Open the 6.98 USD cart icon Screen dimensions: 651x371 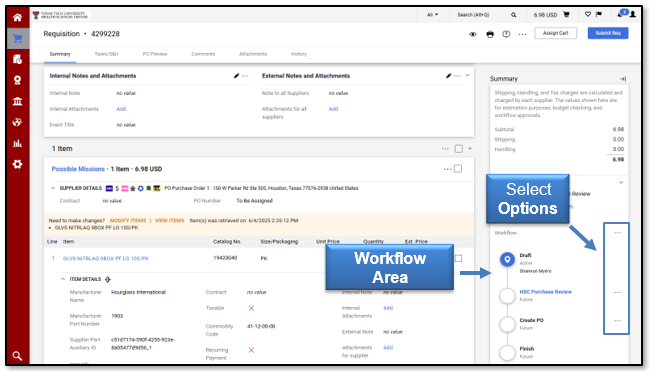pos(566,15)
